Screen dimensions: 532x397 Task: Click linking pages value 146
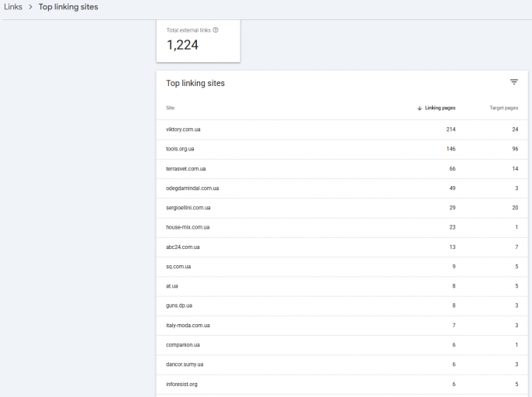coord(451,150)
